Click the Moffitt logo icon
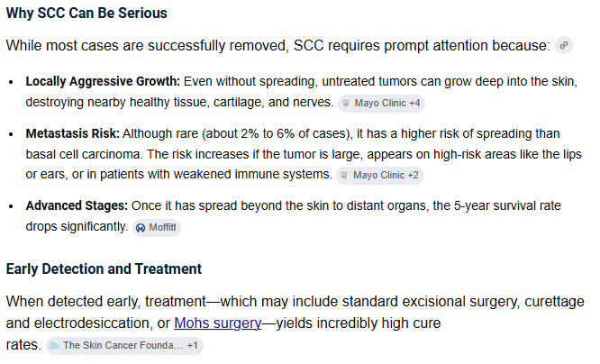 [141, 228]
